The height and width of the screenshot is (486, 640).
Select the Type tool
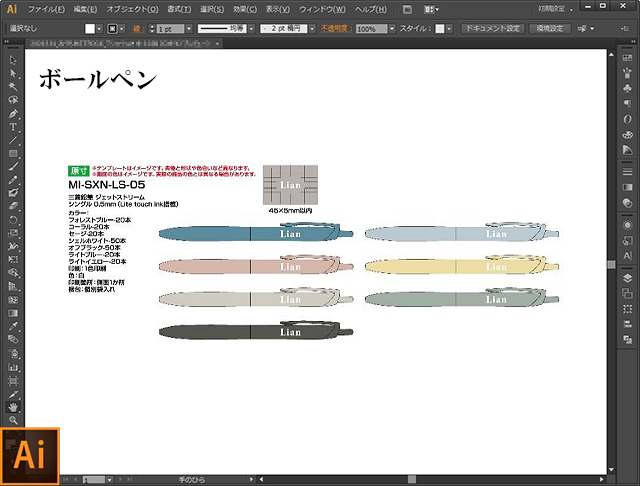coord(13,127)
